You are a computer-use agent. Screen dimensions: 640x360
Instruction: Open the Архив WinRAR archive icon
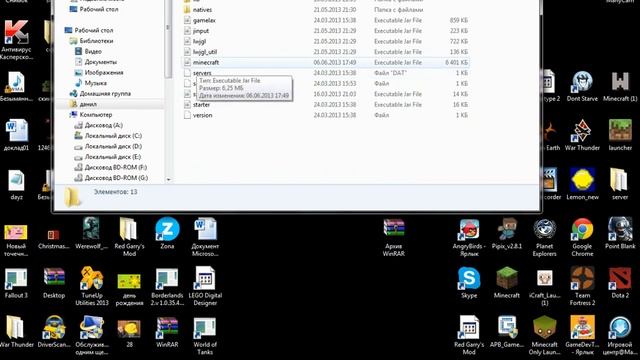point(393,238)
